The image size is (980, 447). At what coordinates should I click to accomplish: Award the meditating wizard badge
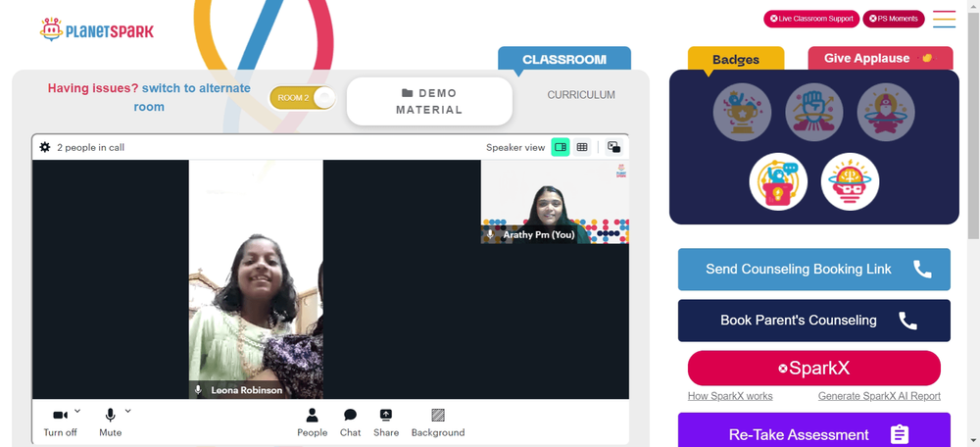pos(886,113)
